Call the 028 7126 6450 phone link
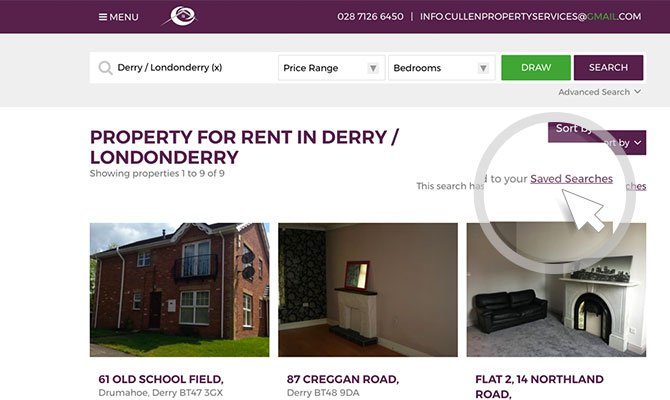This screenshot has height=400, width=670. (370, 17)
